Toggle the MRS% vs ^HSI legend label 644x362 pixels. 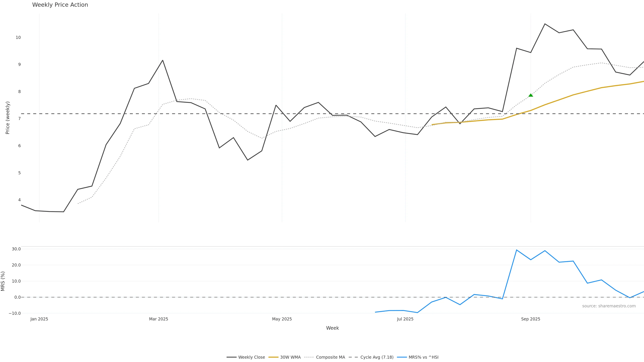[x=423, y=357]
